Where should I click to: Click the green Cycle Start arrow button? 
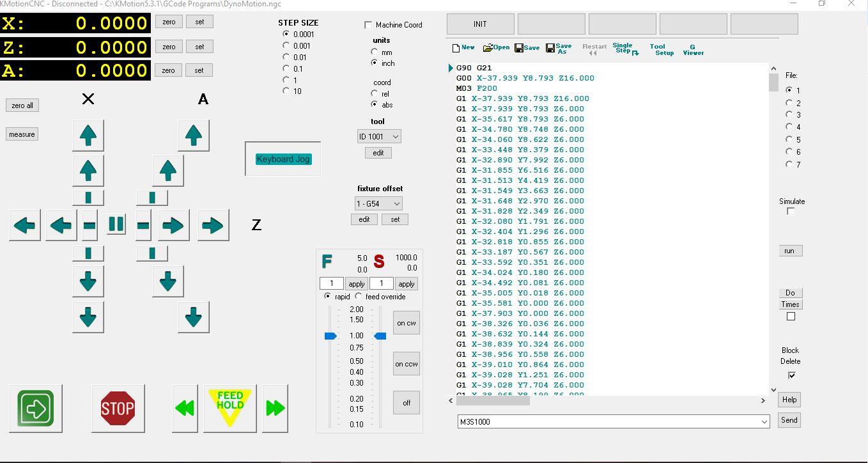tap(36, 407)
